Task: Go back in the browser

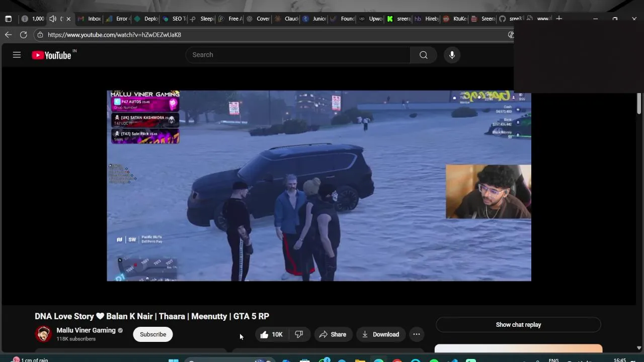Action: point(8,35)
